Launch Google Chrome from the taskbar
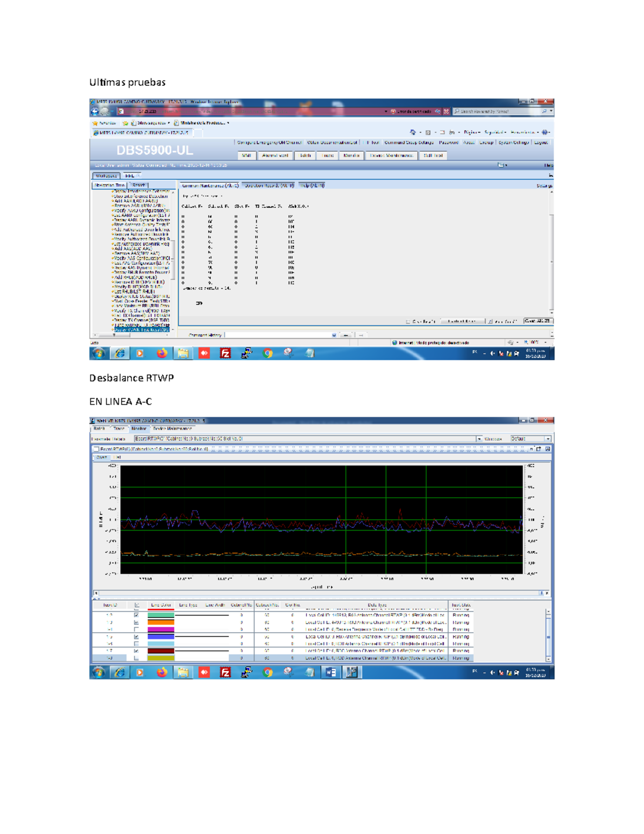This screenshot has height=834, width=644. [267, 354]
